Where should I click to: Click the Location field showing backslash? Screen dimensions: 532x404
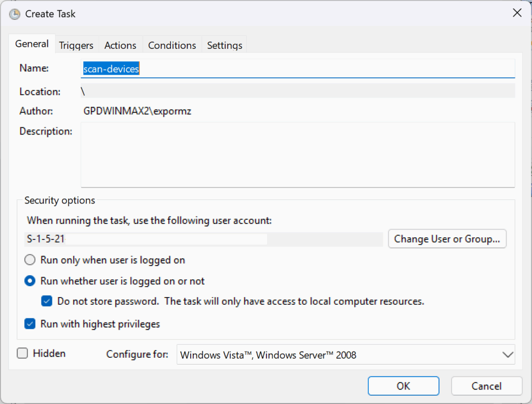(x=298, y=91)
